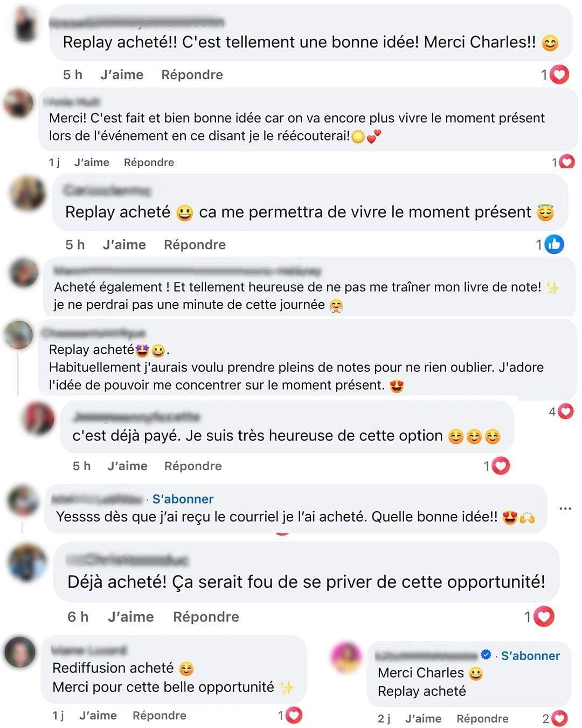Like the 'Replay acheté!! C'est tellement' comment with J'aime
The height and width of the screenshot is (728, 582).
pos(122,74)
